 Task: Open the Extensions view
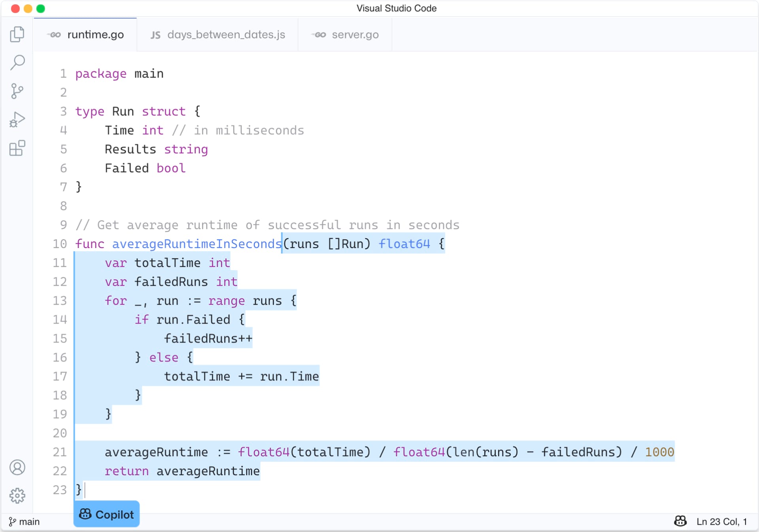17,149
